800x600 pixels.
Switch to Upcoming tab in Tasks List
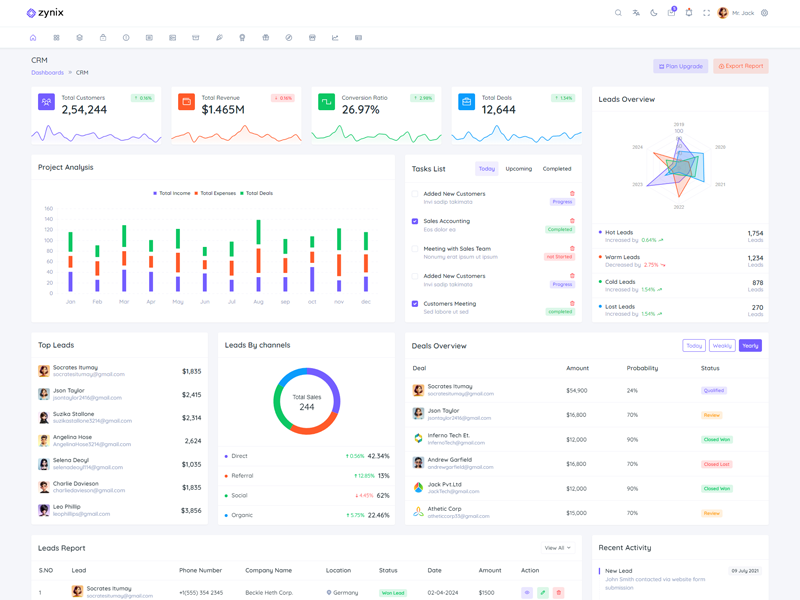pyautogui.click(x=519, y=169)
